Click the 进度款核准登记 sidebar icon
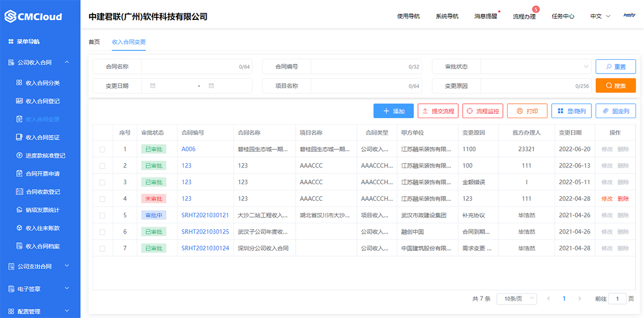The image size is (644, 318). pos(19,156)
